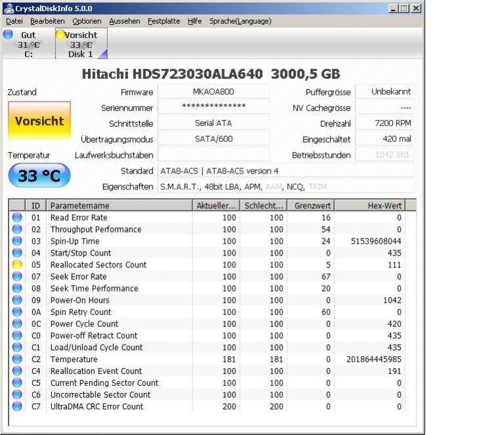
Task: Click the yellow warning icon for Reallocated Sectors Count
Action: point(17,265)
